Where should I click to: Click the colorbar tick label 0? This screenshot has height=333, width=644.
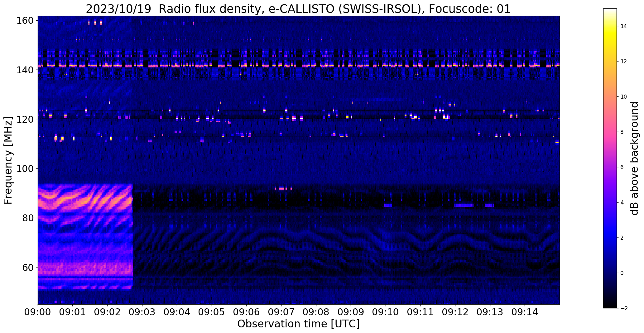coord(622,273)
